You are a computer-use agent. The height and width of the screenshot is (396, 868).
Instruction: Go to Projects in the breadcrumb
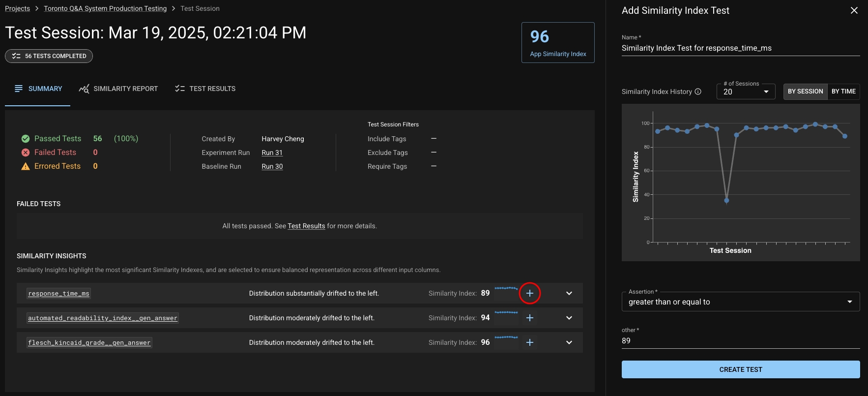tap(17, 8)
